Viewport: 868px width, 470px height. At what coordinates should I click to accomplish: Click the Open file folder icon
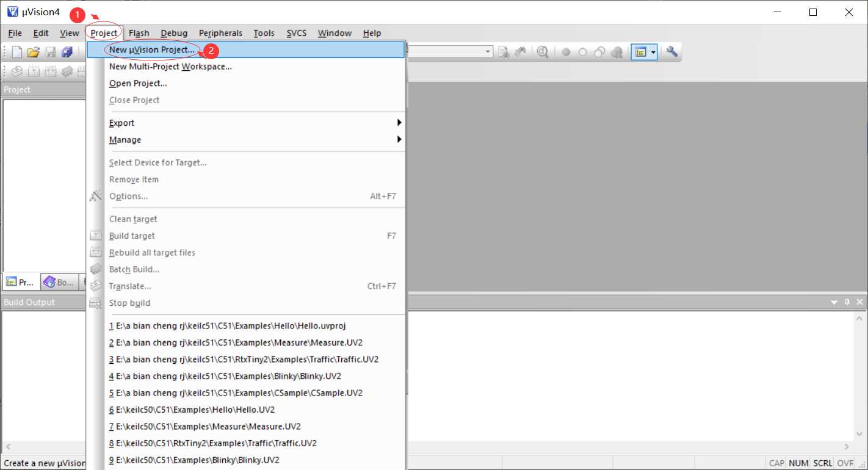[34, 52]
